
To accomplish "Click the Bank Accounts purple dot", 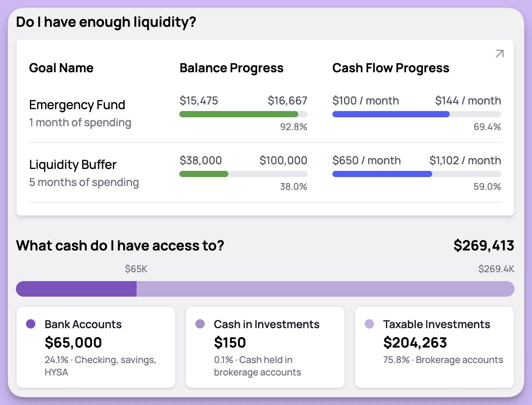I will pos(31,324).
